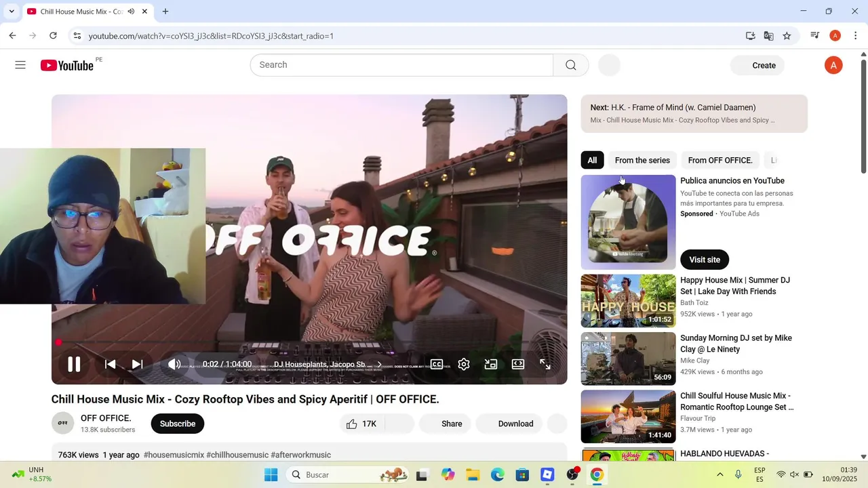Skip to next video in playlist

tap(137, 364)
